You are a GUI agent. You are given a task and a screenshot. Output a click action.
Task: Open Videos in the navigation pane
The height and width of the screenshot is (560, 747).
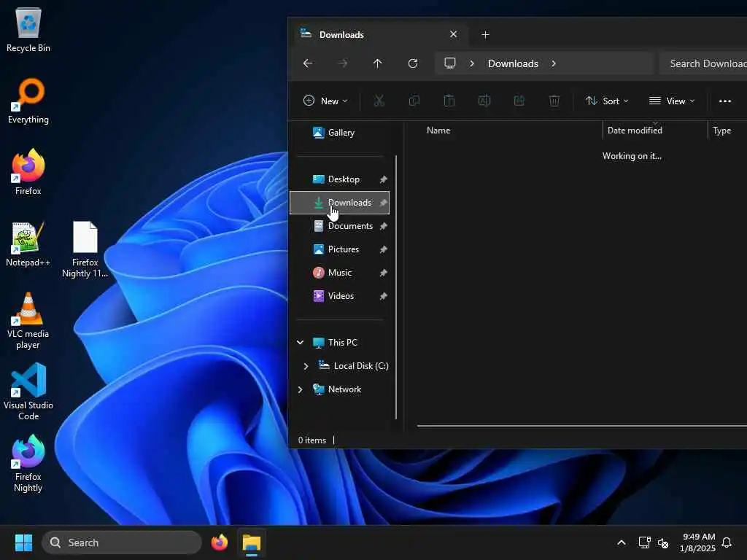coord(333,296)
